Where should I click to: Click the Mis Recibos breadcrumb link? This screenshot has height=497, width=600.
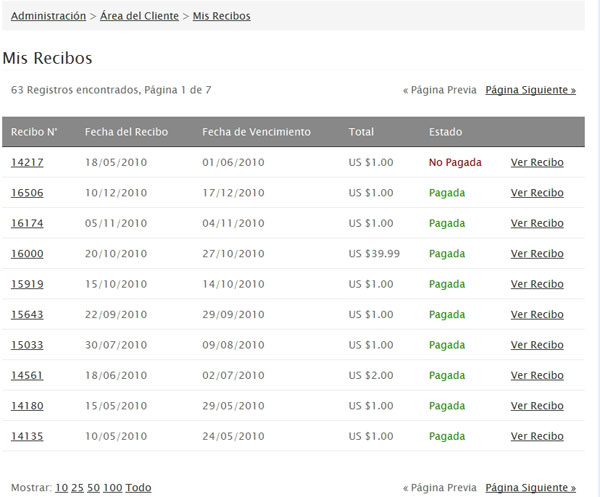[222, 16]
